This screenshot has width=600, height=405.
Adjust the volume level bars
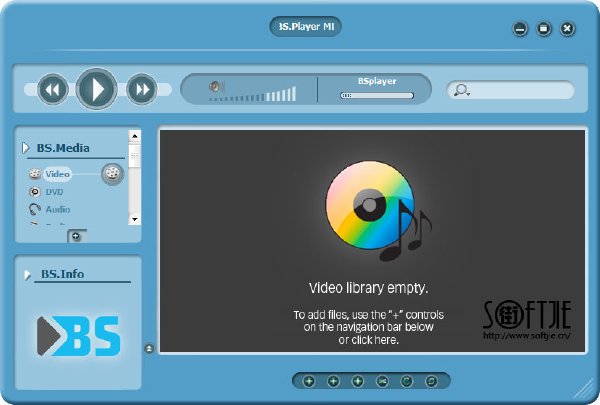(253, 95)
